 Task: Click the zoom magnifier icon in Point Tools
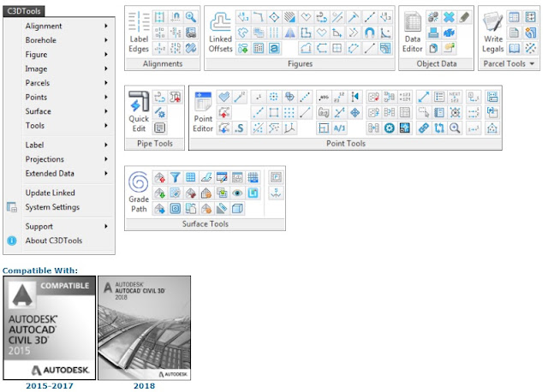pos(455,128)
